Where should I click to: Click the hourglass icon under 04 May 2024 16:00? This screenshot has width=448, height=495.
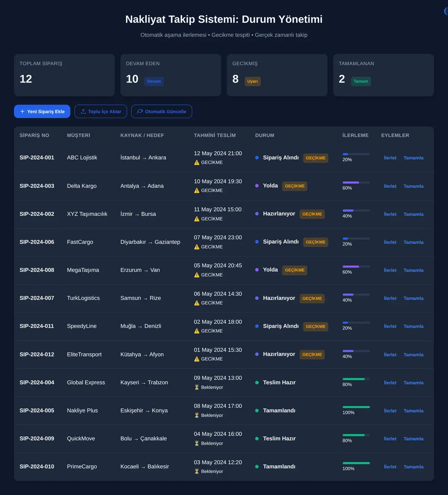click(197, 443)
